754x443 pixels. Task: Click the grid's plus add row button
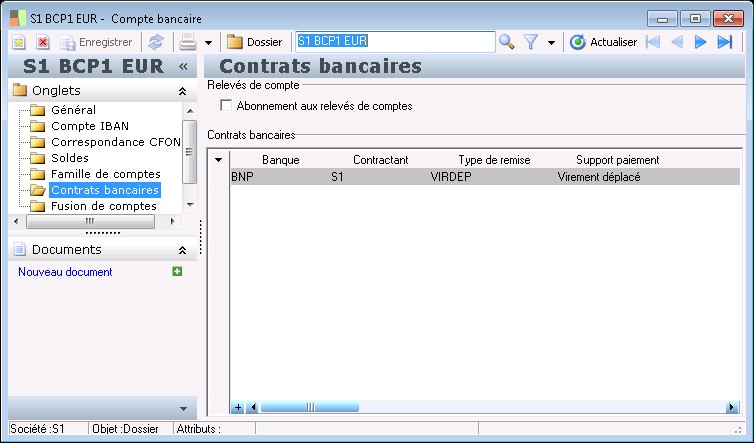238,407
